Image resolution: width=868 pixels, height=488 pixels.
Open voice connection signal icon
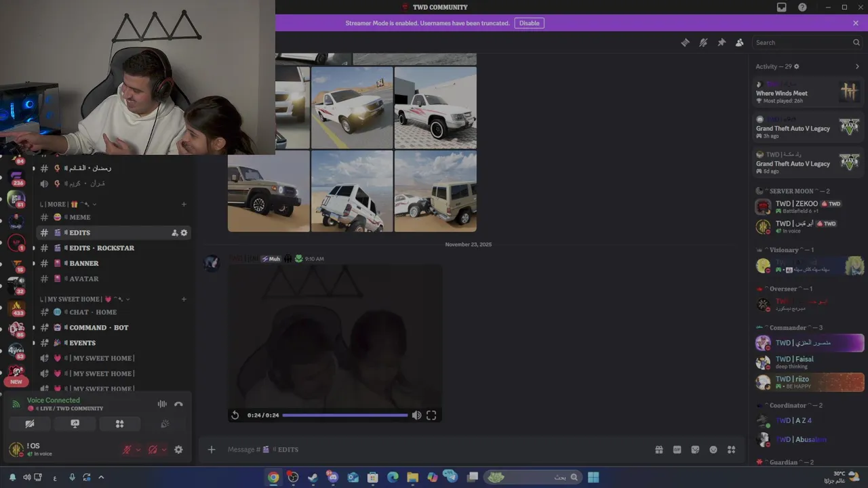pyautogui.click(x=16, y=404)
